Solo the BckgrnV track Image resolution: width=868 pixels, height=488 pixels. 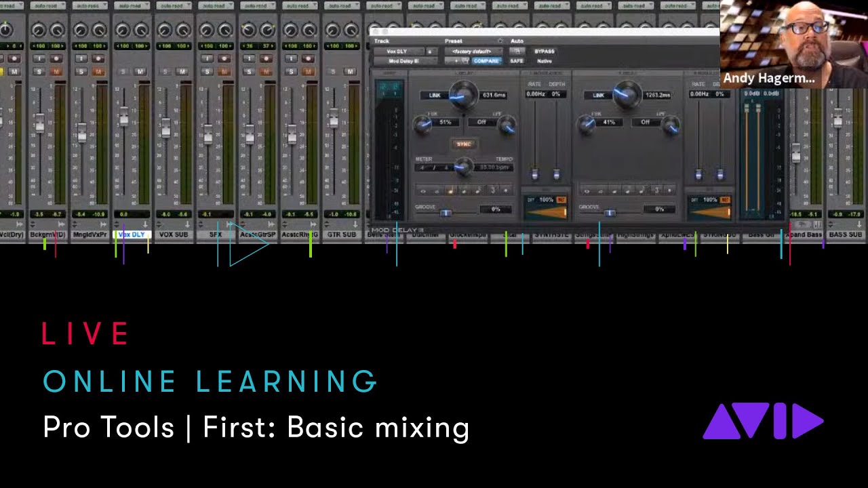pos(39,71)
